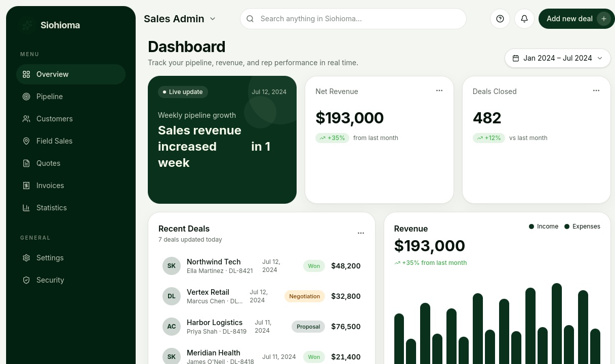Open the Northwind Tech deal
Screen dimensions: 615x364
(x=262, y=266)
